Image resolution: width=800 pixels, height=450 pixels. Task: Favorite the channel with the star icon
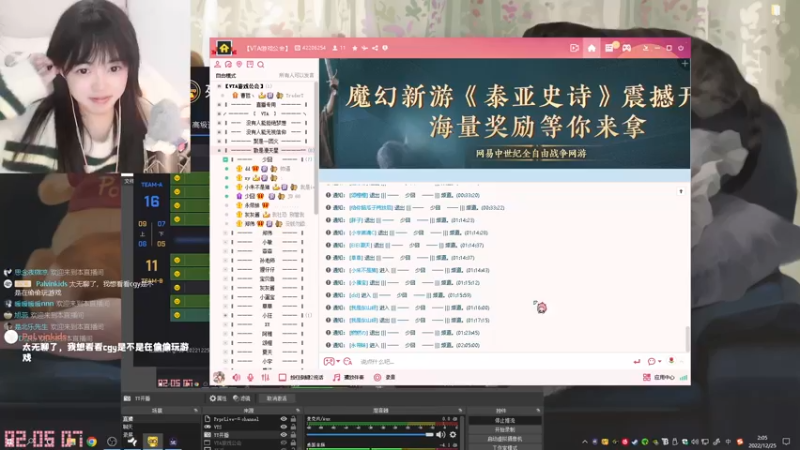pyautogui.click(x=355, y=48)
